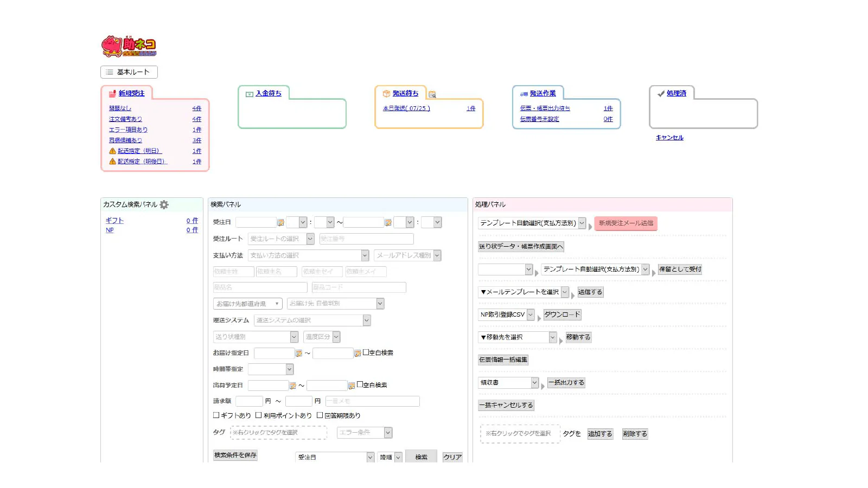Open calendar picker for お届け指定日 start date
This screenshot has height=488, width=868.
pos(299,353)
